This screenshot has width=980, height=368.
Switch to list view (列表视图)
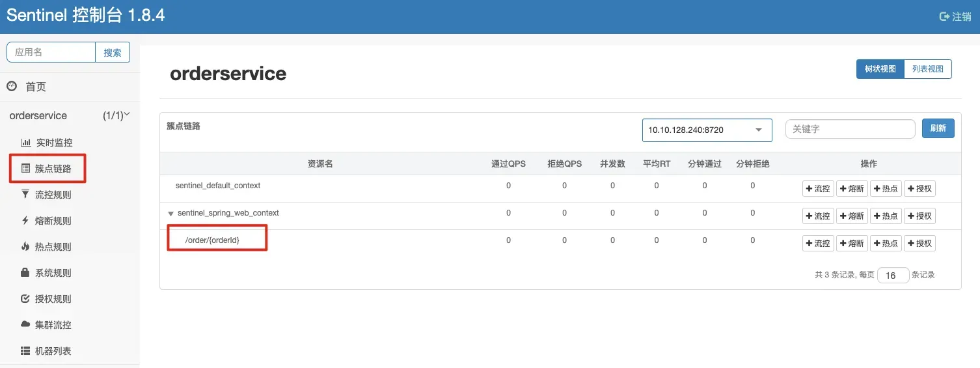point(927,69)
